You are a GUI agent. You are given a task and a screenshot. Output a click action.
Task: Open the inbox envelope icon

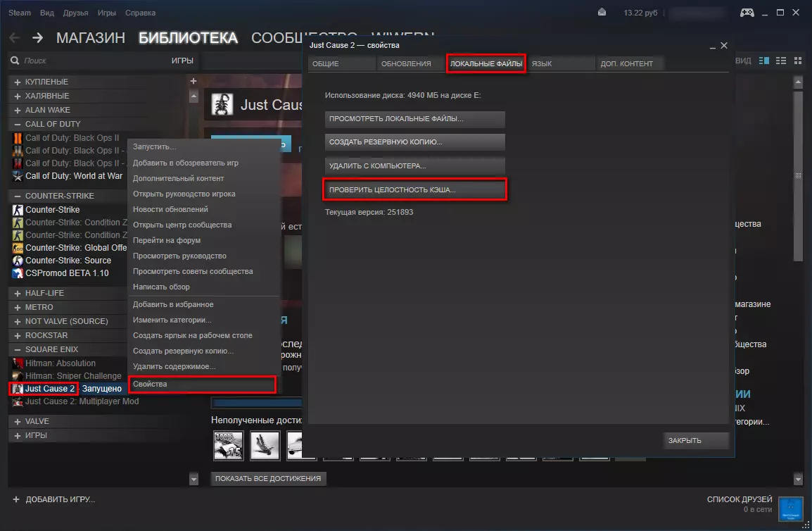click(602, 12)
